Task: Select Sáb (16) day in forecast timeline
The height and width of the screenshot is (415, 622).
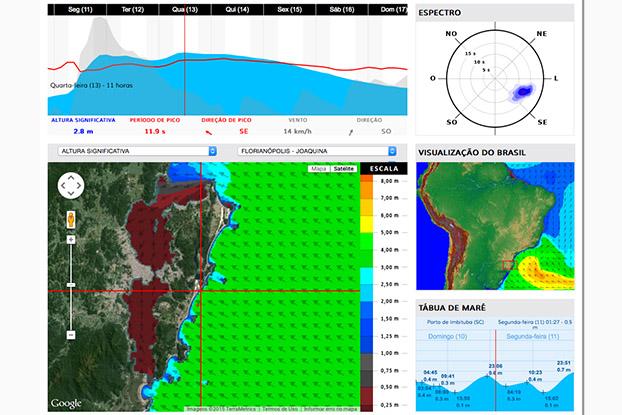Action: coord(342,10)
